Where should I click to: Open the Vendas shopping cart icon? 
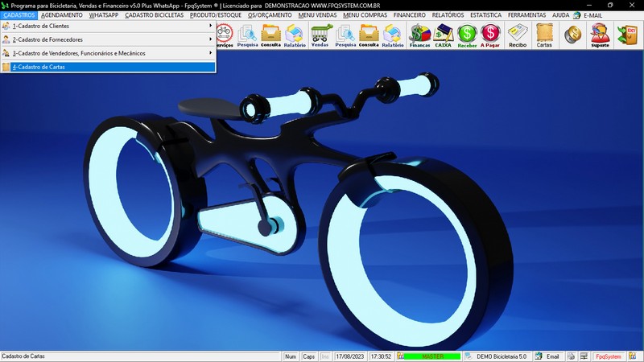click(320, 35)
